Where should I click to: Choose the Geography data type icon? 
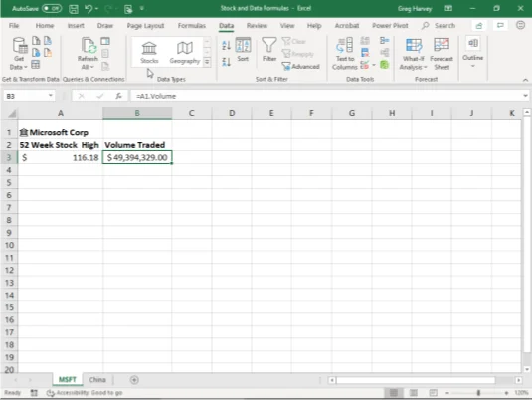tap(185, 52)
